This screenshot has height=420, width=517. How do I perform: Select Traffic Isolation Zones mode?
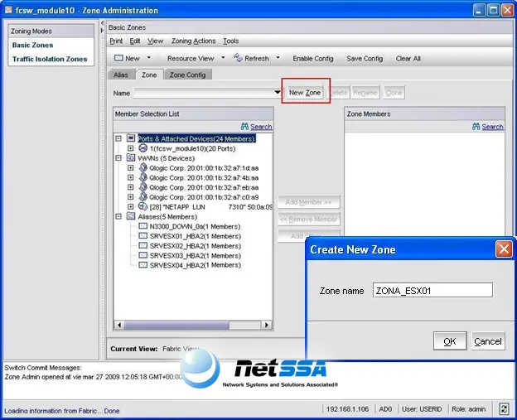point(50,59)
